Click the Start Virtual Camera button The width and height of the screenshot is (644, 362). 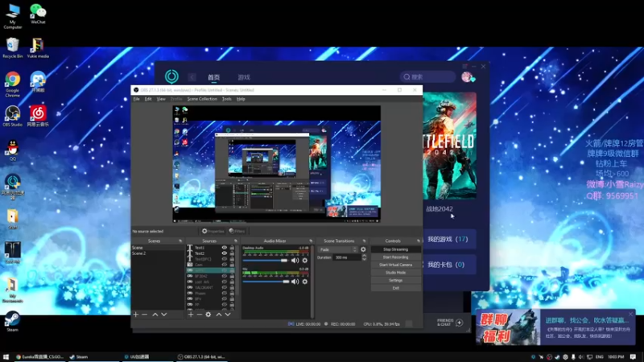[396, 265]
